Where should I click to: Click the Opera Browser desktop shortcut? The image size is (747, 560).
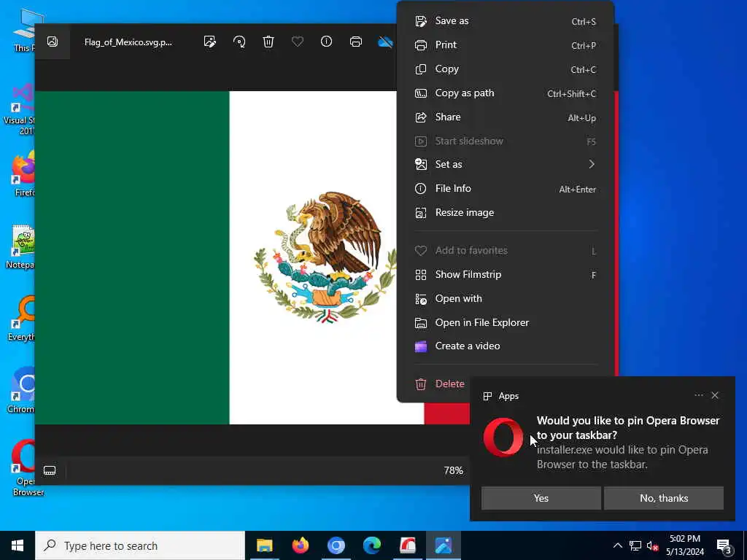24,467
